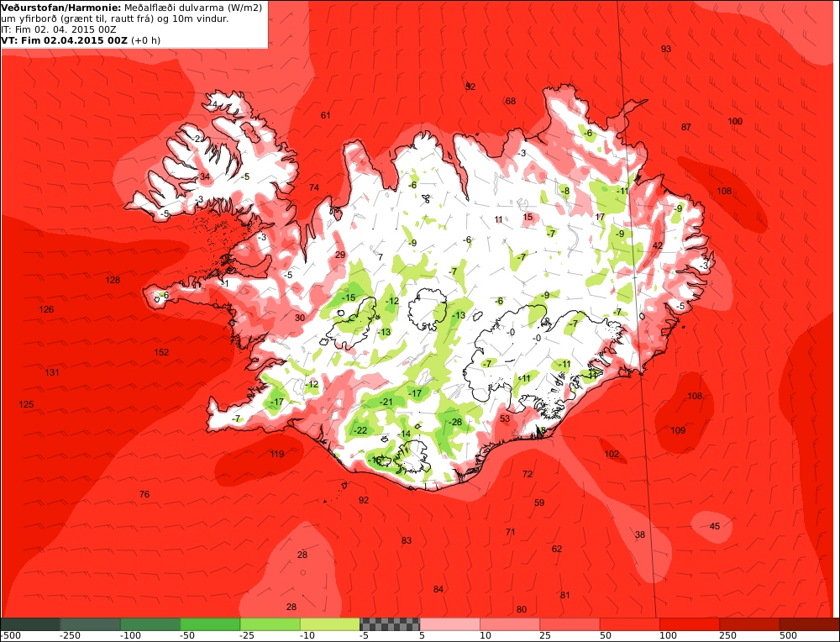Click the 500 legend tick label
This screenshot has width=840, height=642.
[788, 635]
